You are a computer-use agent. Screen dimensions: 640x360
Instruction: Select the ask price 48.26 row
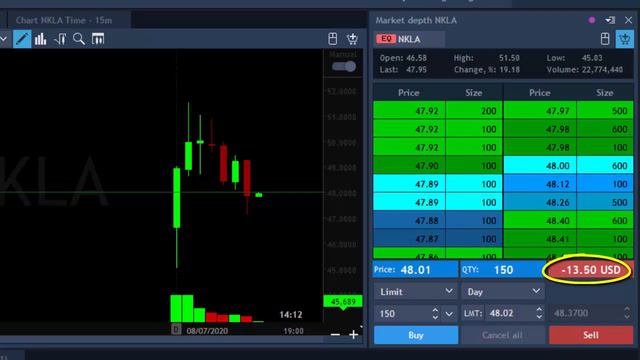(x=569, y=202)
